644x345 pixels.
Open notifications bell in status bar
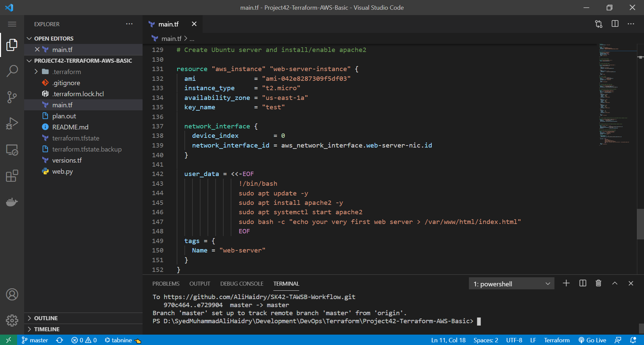click(633, 340)
